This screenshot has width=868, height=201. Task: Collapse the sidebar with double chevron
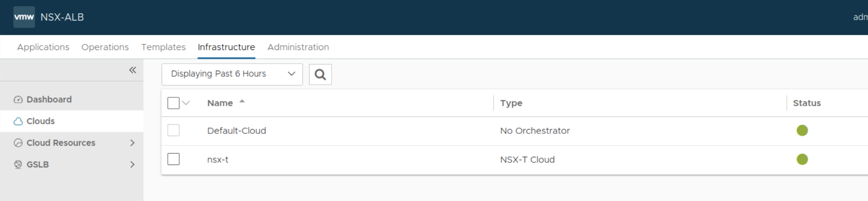click(x=133, y=70)
